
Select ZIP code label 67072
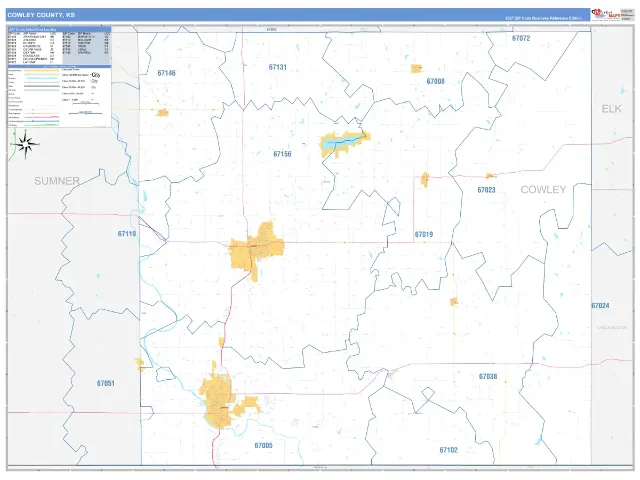(521, 38)
